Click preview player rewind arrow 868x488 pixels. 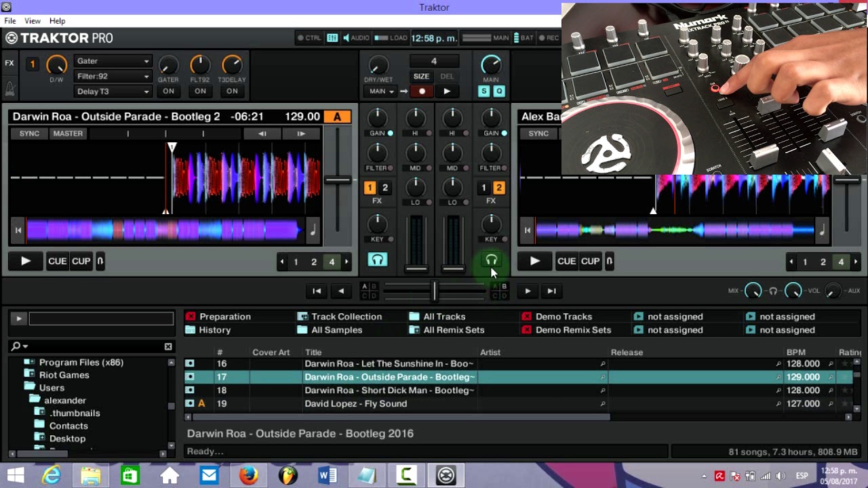[x=341, y=291]
